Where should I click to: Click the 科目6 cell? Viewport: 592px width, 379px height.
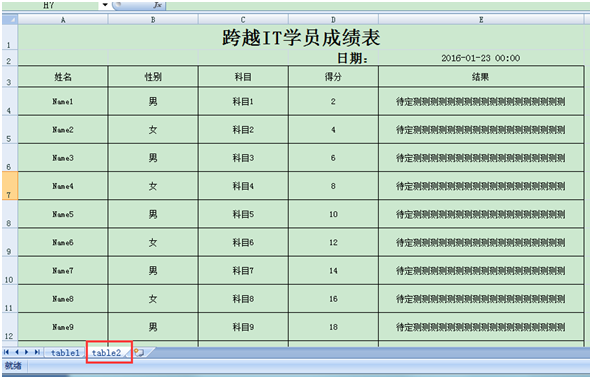pos(243,242)
